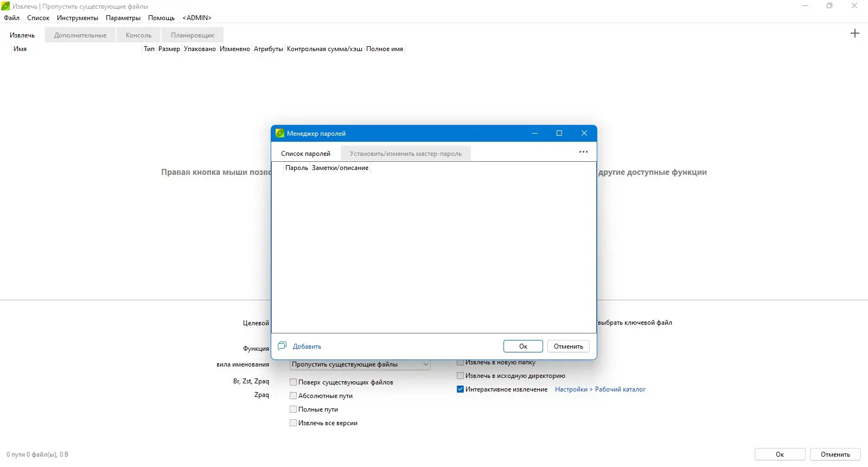
Task: Toggle the Абсолютные пути checkbox
Action: pyautogui.click(x=293, y=396)
